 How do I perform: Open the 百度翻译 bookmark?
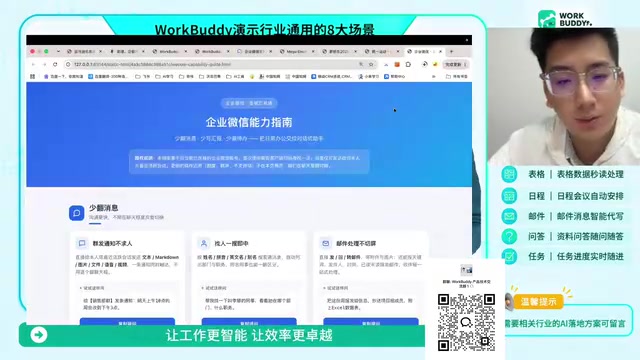point(108,76)
